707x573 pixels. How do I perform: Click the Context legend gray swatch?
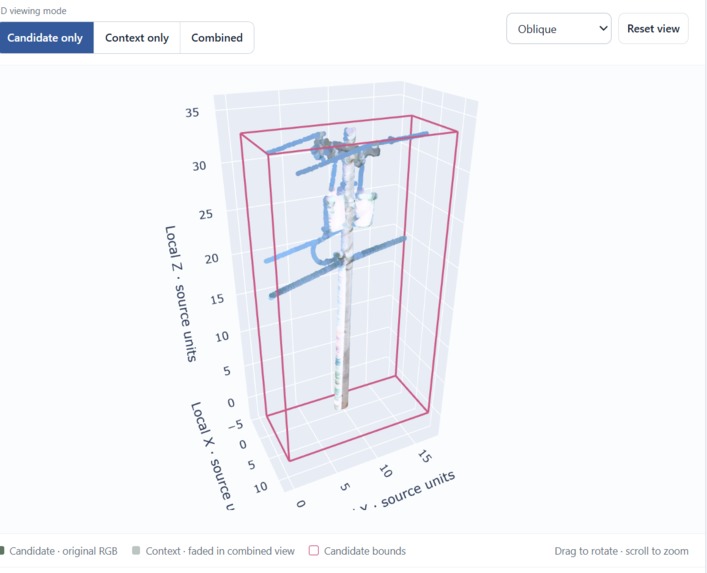tap(136, 550)
